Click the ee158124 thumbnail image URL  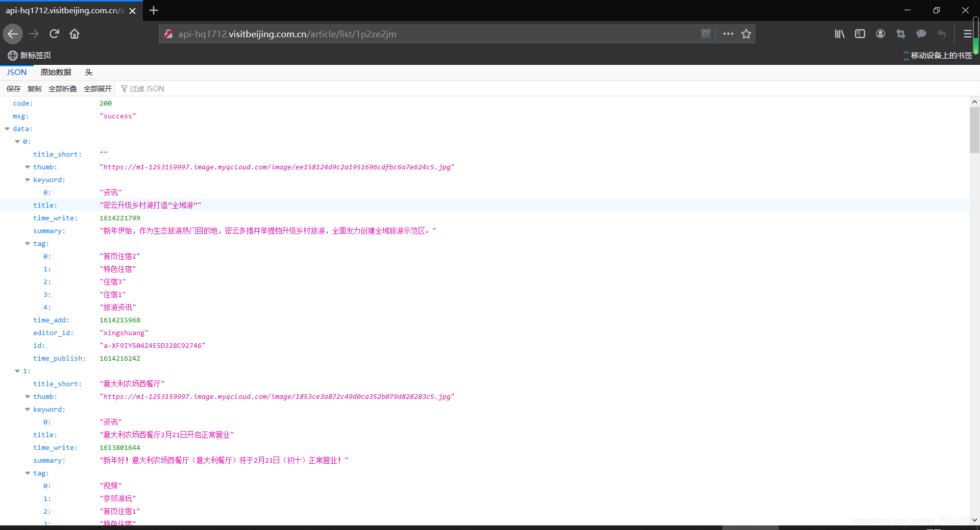[277, 167]
